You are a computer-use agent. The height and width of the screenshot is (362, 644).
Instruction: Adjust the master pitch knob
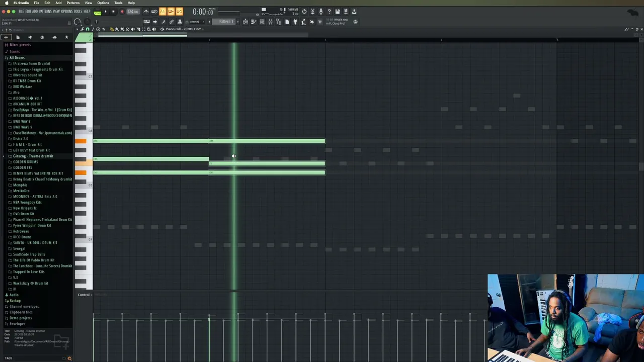[x=88, y=22]
